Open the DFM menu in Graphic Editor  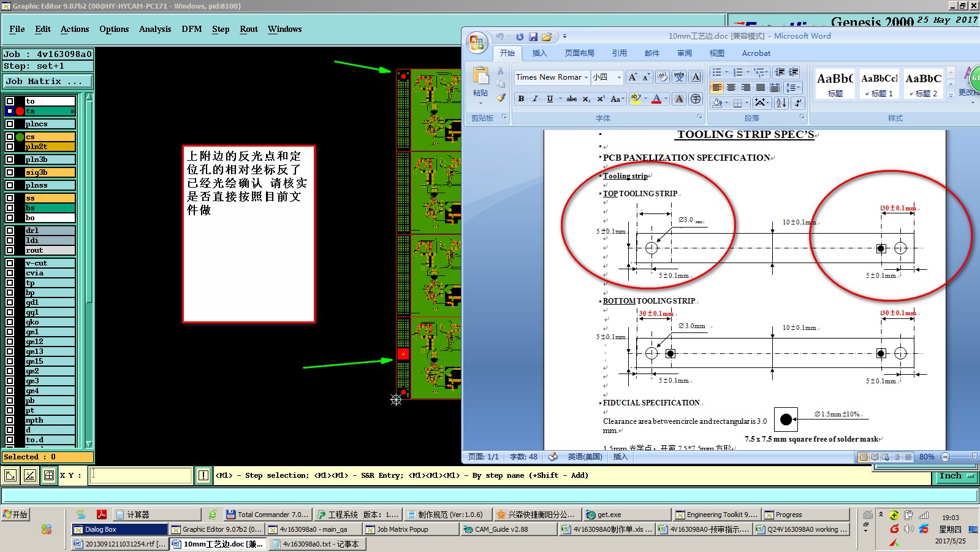[x=192, y=29]
